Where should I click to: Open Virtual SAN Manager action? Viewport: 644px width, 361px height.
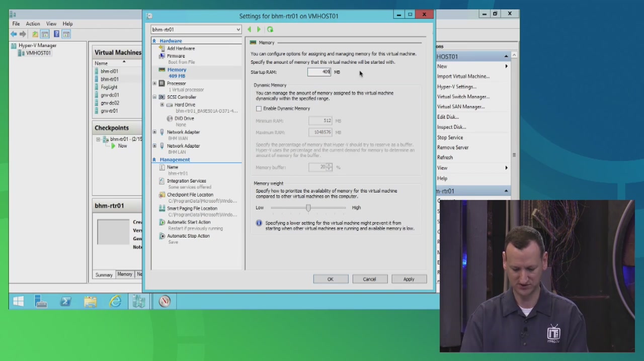(461, 107)
